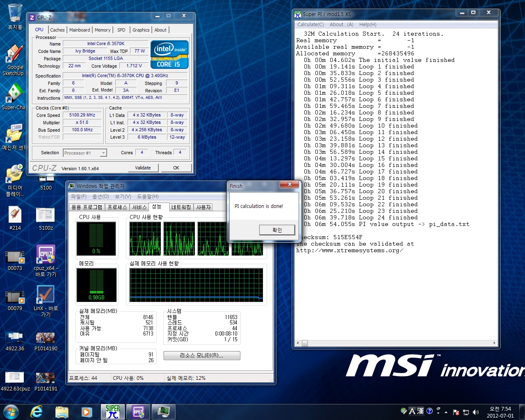Open the 파일 menu in Task Manager

tap(79, 196)
